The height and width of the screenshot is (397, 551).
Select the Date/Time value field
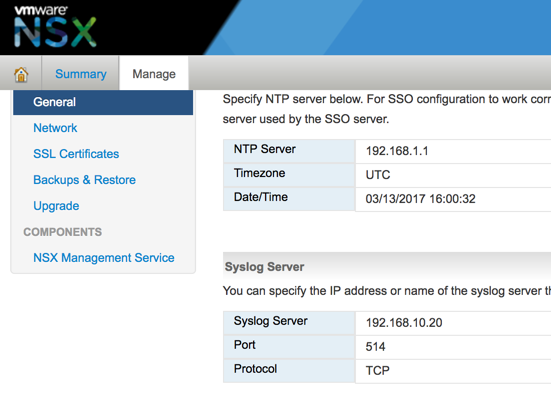(453, 199)
